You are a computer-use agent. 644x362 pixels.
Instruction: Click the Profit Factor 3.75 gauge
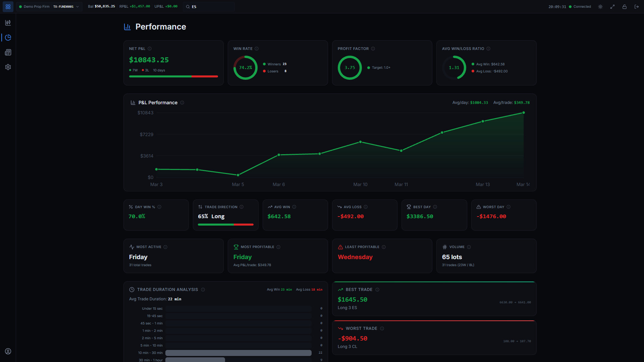[x=350, y=68]
